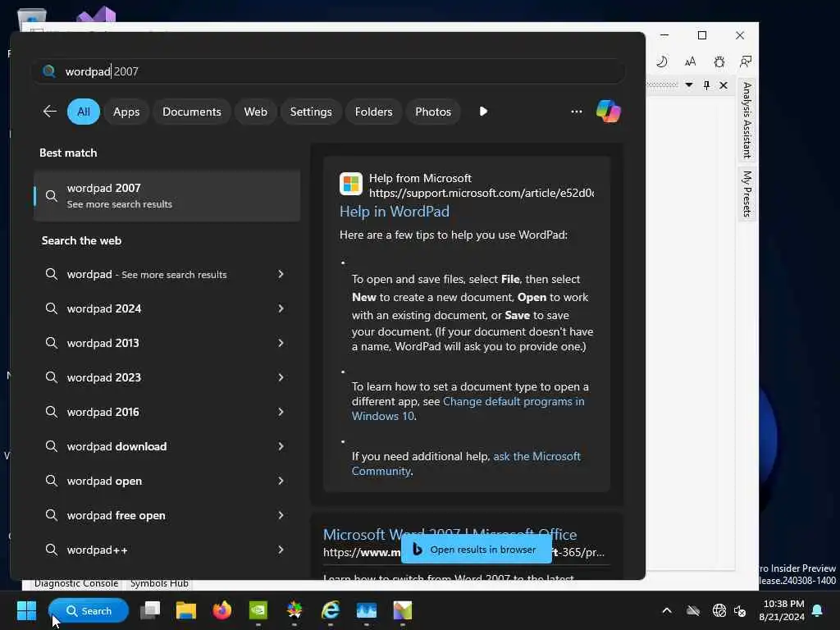Toggle dark mode moon icon in background window

(x=662, y=62)
